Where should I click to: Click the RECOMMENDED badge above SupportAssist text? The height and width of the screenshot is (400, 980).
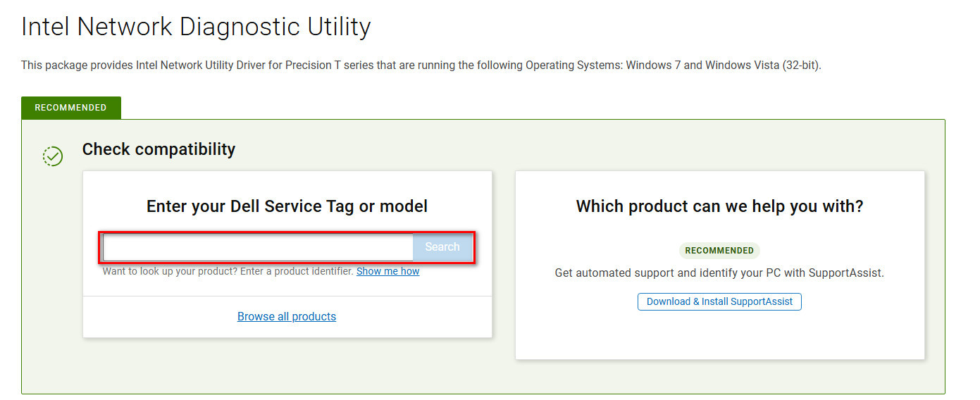point(719,251)
